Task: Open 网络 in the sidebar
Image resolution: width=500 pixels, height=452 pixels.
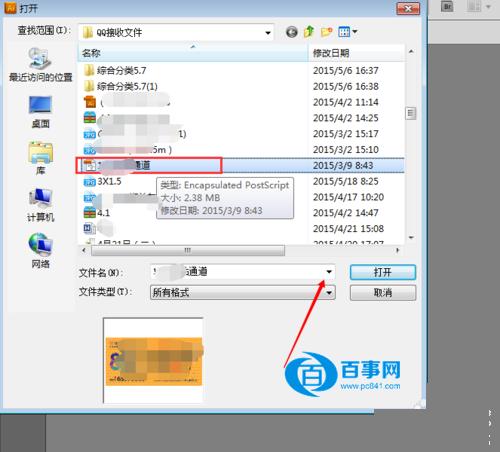Action: point(40,251)
